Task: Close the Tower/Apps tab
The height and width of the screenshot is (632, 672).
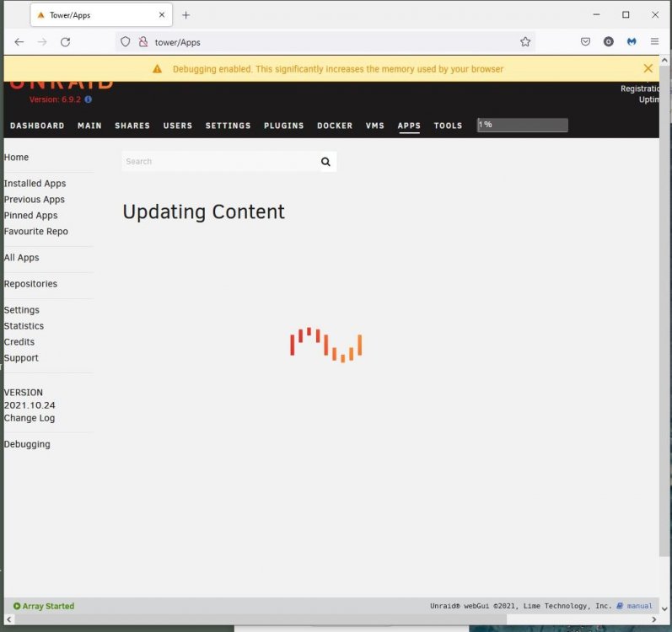Action: point(162,15)
